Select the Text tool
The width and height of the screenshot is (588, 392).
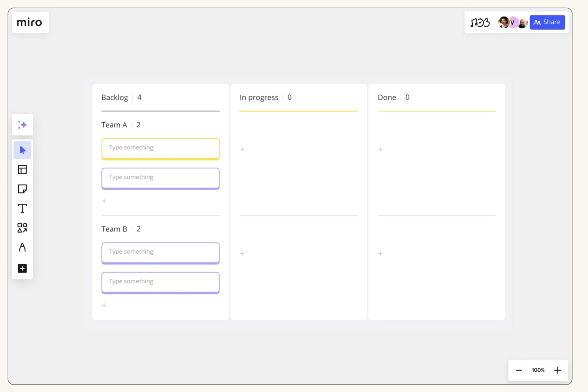coord(22,208)
